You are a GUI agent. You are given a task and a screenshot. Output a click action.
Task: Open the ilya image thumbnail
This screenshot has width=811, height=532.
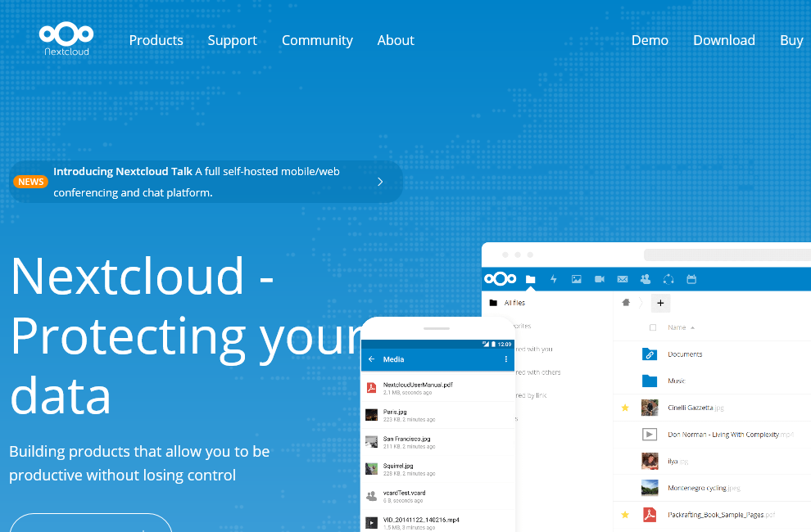[650, 461]
